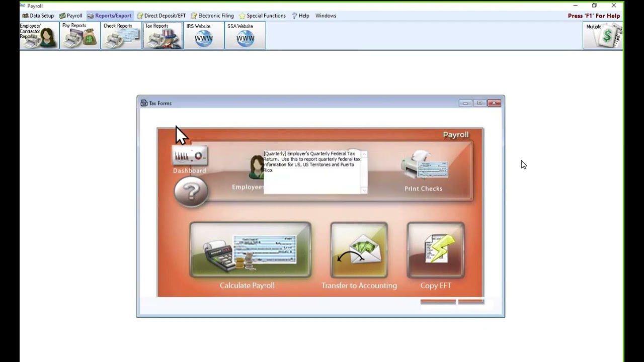Select the Copy EFT icon
Screen dimensions: 644x362
(435, 250)
